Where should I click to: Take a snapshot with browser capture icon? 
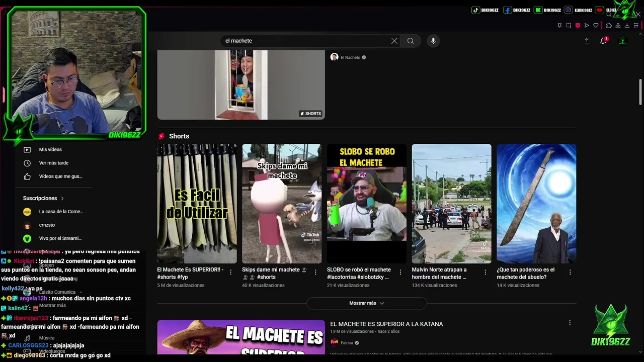point(569,25)
